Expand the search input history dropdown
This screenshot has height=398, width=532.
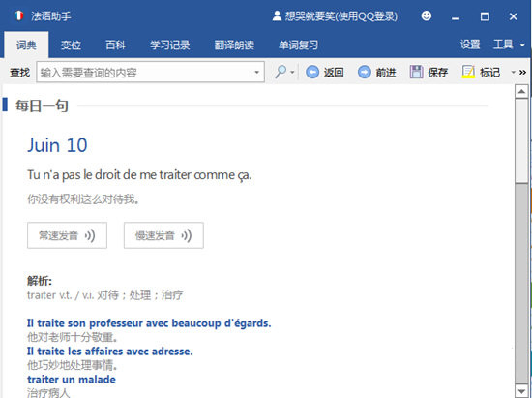tap(257, 72)
